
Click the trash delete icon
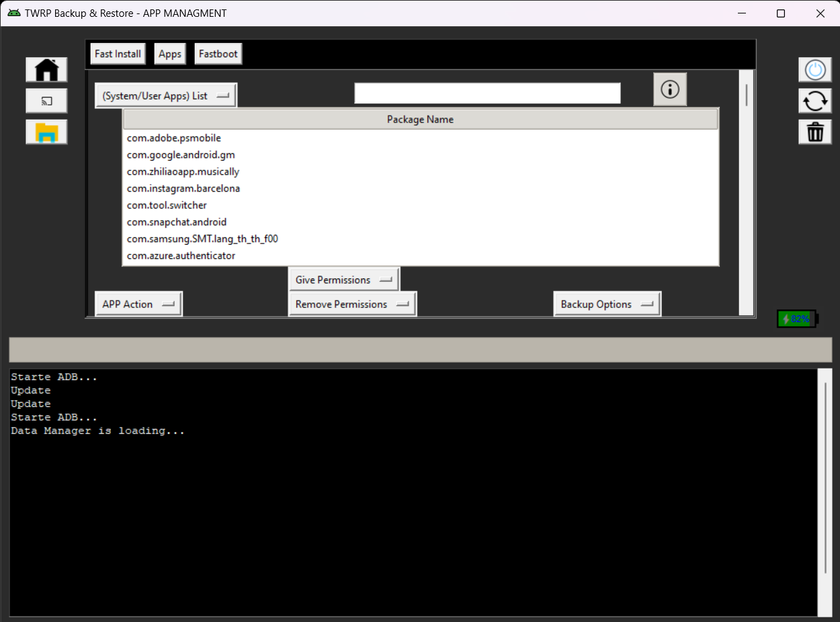[814, 131]
